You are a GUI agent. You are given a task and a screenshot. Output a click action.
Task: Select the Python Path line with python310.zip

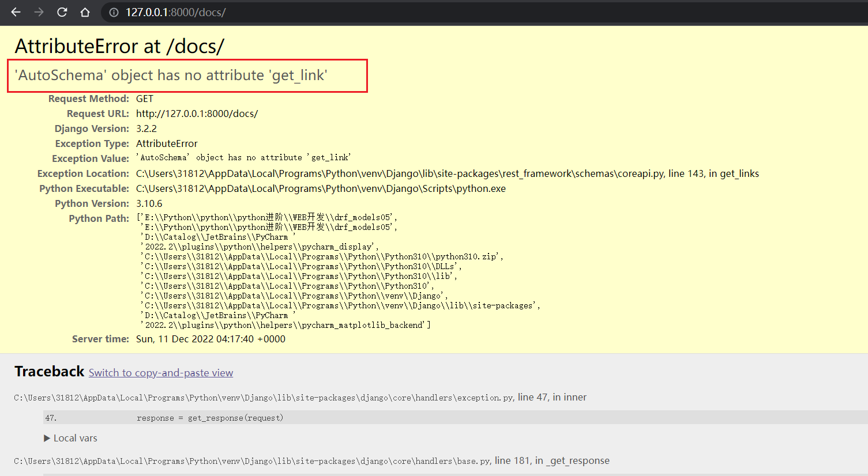click(x=322, y=256)
